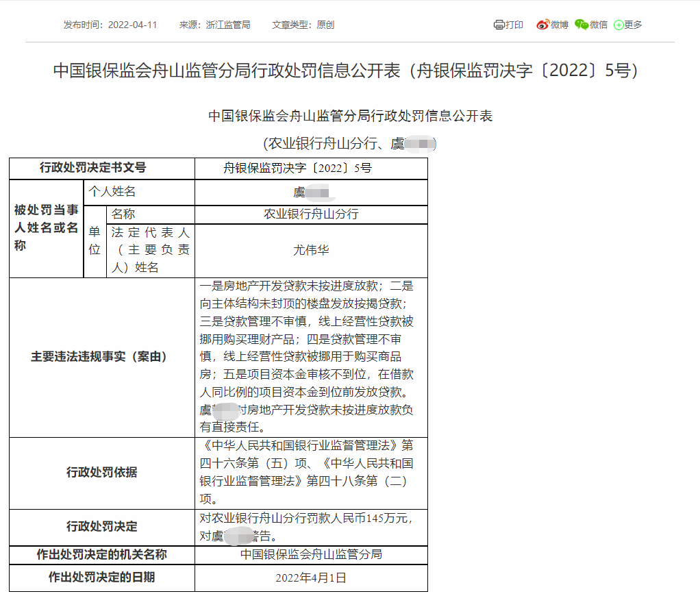Click the printer icon

click(x=499, y=25)
